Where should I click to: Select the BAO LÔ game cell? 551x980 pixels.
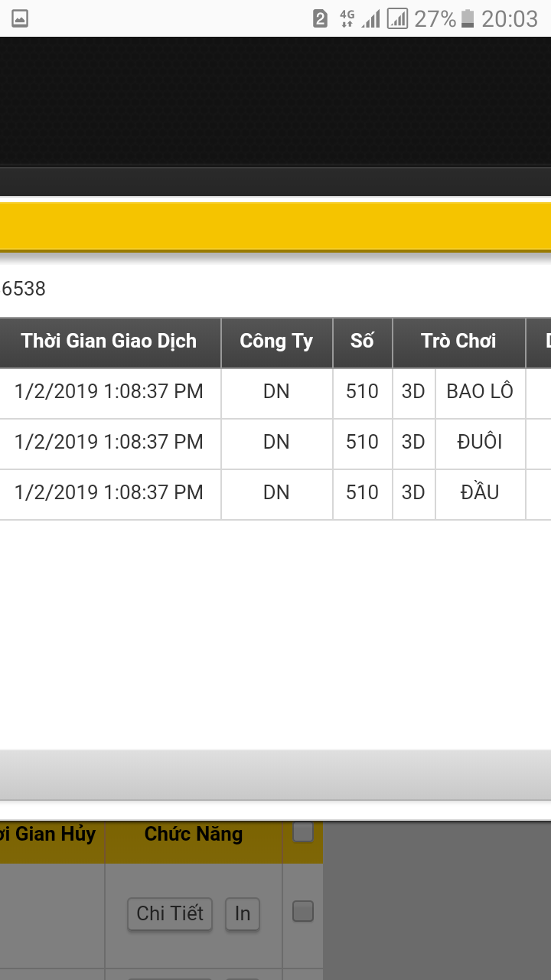(x=480, y=392)
